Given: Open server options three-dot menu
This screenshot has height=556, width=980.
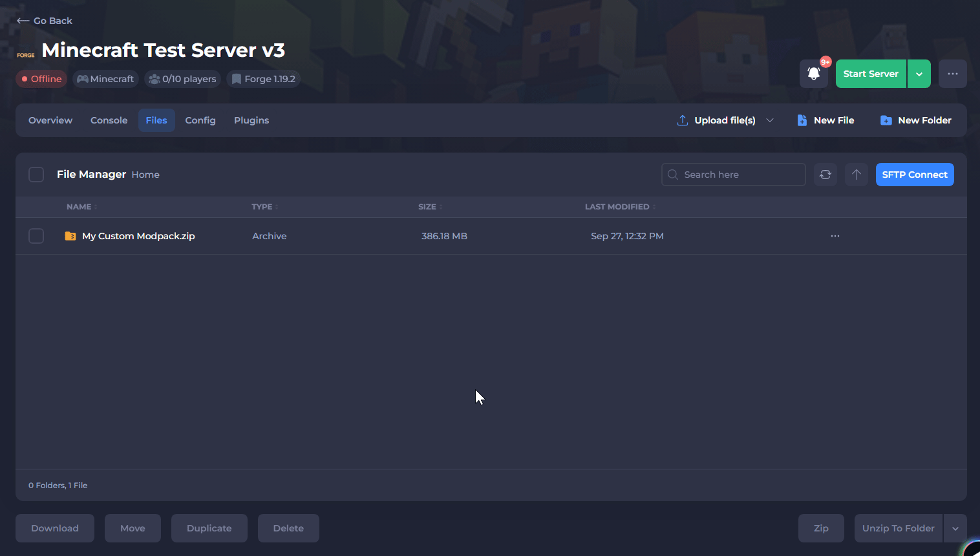Looking at the screenshot, I should point(953,74).
